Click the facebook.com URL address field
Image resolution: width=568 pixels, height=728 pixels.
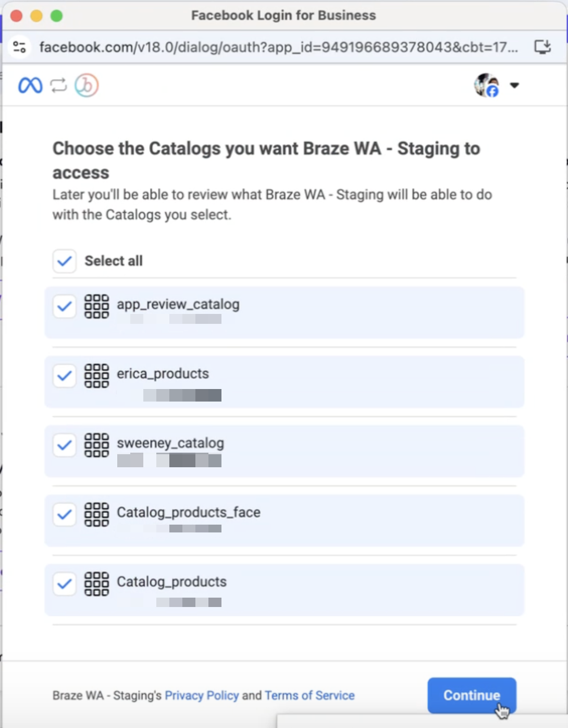tap(279, 47)
